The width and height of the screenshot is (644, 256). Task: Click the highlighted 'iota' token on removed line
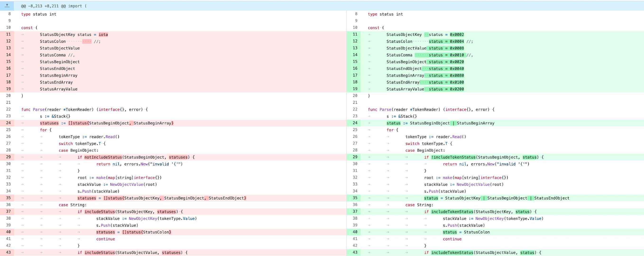pyautogui.click(x=103, y=35)
